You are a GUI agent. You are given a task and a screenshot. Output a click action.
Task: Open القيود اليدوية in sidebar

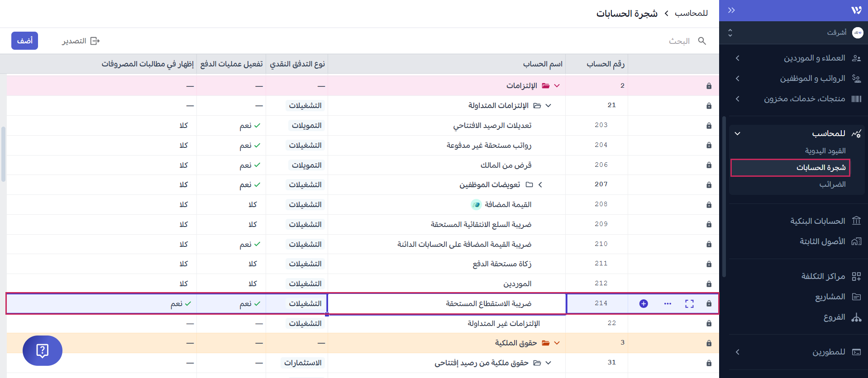(825, 151)
